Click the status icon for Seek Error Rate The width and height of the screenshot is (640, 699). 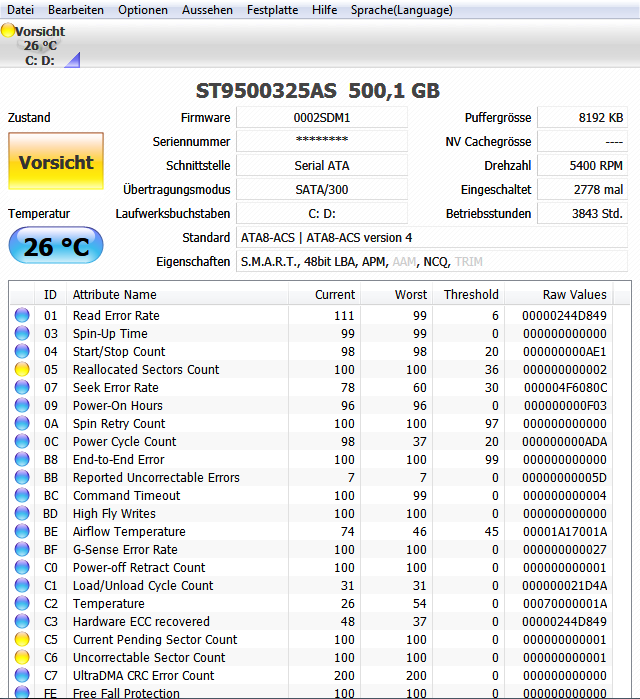(22, 387)
